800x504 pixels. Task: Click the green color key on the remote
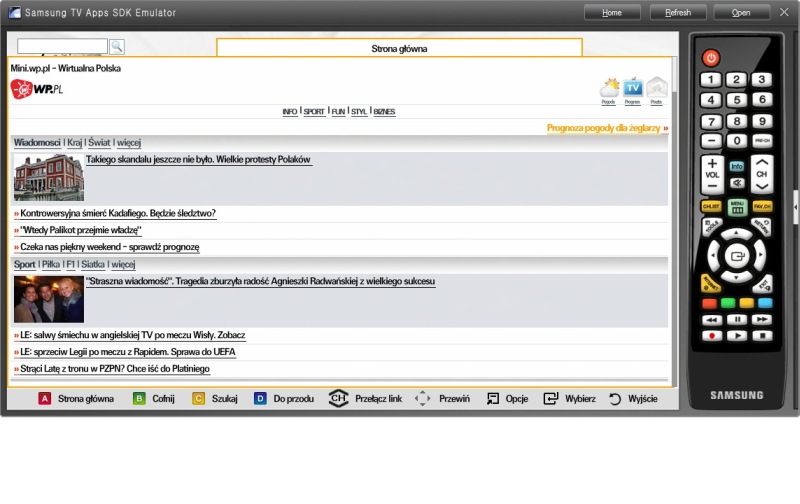click(728, 304)
